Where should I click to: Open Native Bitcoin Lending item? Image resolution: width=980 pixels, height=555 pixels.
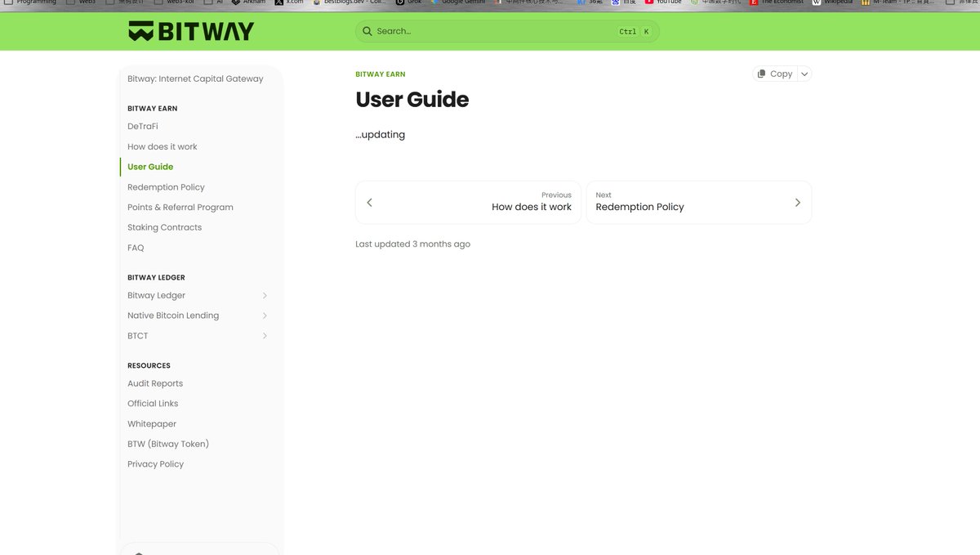[x=173, y=316]
